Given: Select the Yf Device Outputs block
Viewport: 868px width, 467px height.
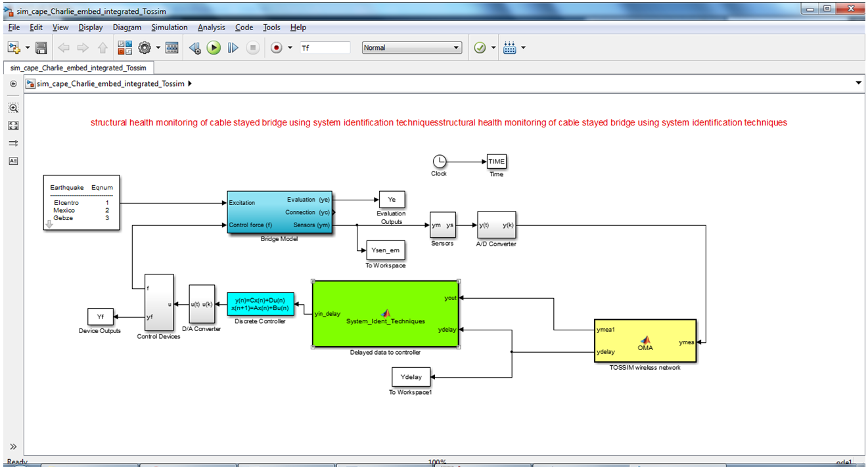Looking at the screenshot, I should click(x=101, y=317).
